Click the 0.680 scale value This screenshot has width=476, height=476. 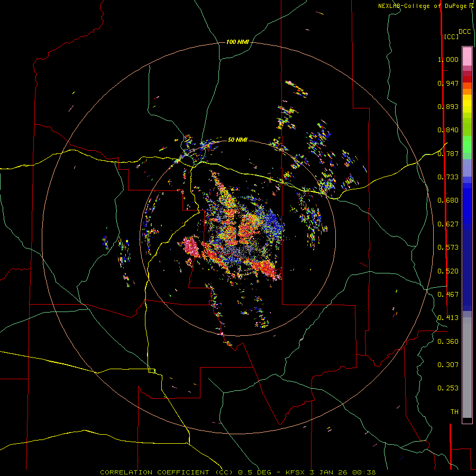click(x=448, y=200)
